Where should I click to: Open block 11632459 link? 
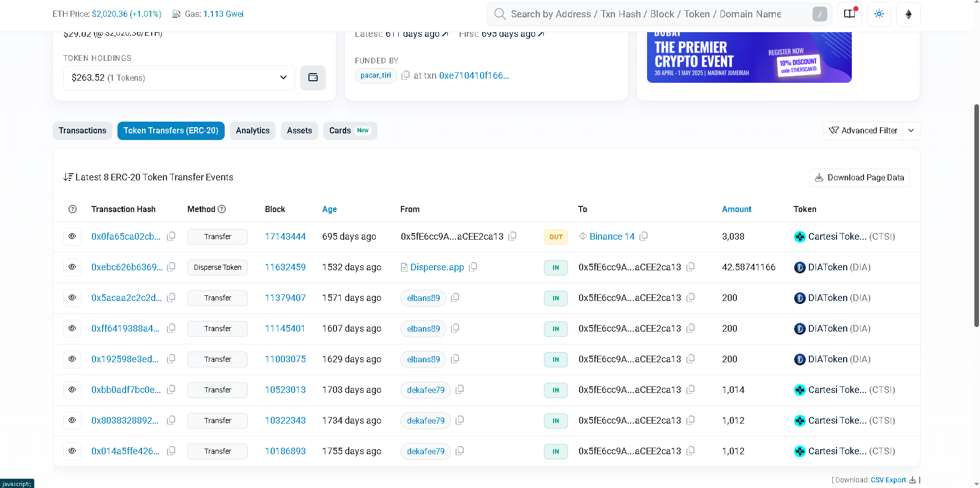(285, 267)
